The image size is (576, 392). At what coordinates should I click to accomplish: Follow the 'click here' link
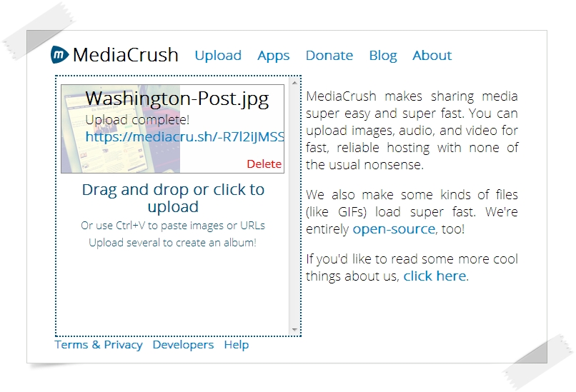(435, 276)
